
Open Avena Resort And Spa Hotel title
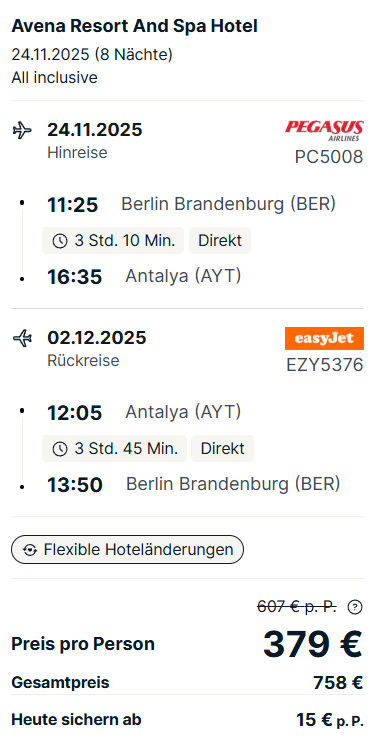tap(135, 26)
